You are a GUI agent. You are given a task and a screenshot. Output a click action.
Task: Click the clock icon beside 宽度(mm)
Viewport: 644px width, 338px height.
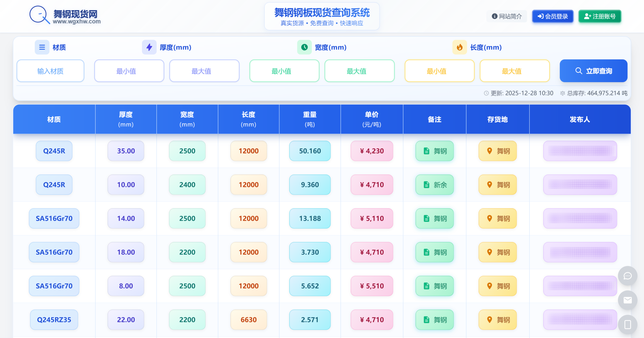click(304, 47)
